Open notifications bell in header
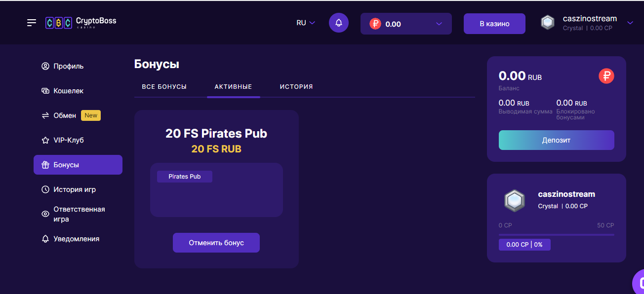 click(x=339, y=23)
